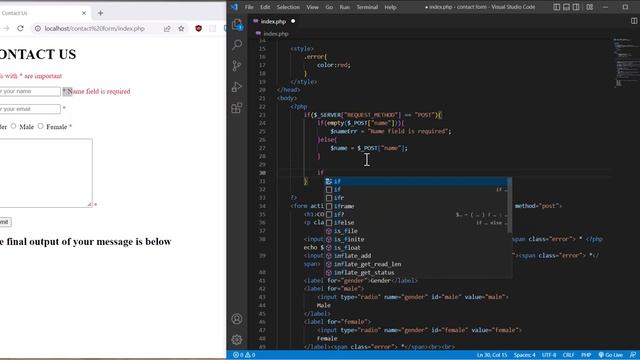Viewport: 640px width, 360px height.
Task: Click index.php in the breadcrumb bar
Action: point(276,34)
